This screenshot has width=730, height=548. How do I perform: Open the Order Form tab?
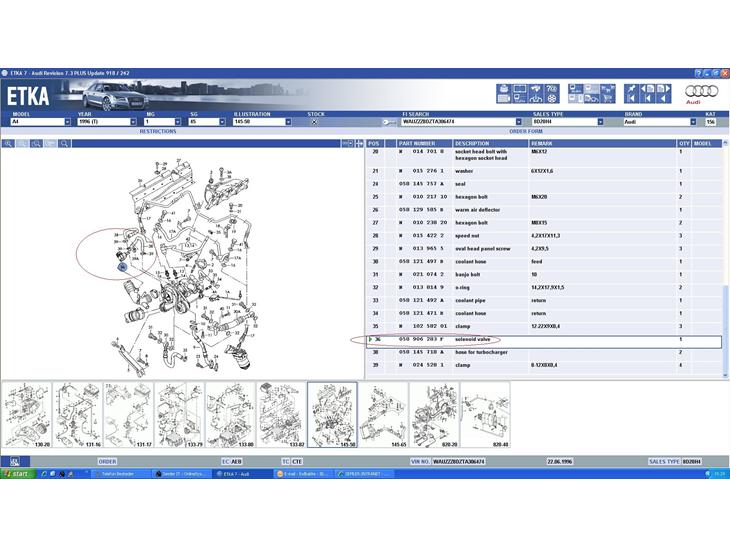click(x=526, y=131)
